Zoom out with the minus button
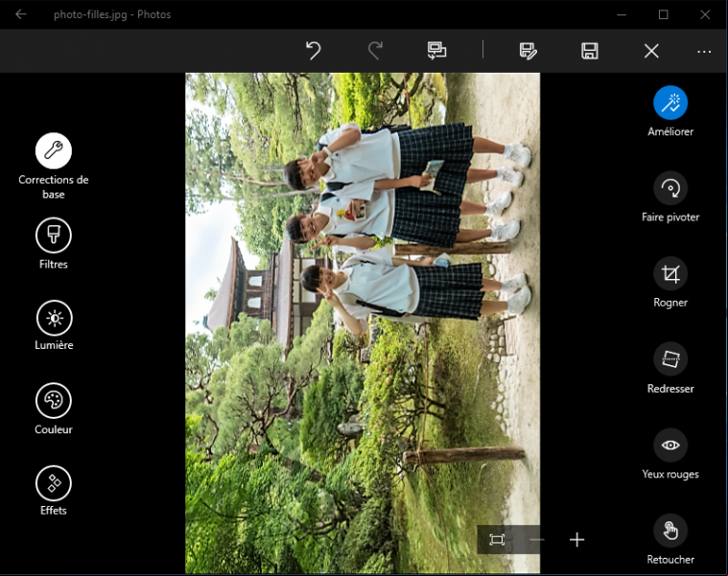The width and height of the screenshot is (728, 576). click(x=537, y=540)
